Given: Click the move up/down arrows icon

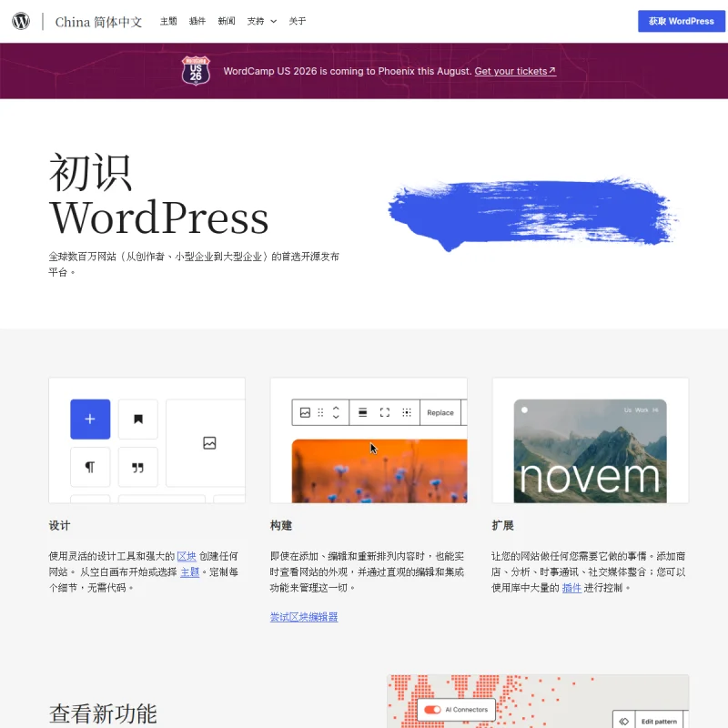Looking at the screenshot, I should point(336,412).
